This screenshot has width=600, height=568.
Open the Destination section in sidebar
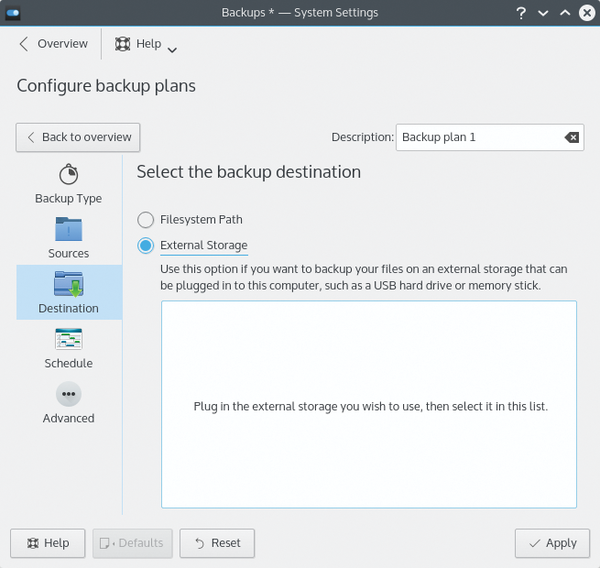tap(69, 292)
